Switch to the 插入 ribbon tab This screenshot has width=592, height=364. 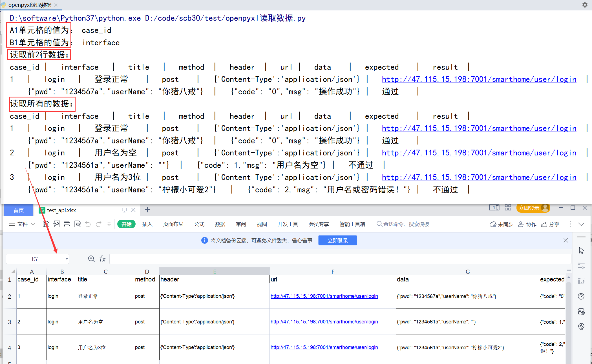click(x=147, y=224)
